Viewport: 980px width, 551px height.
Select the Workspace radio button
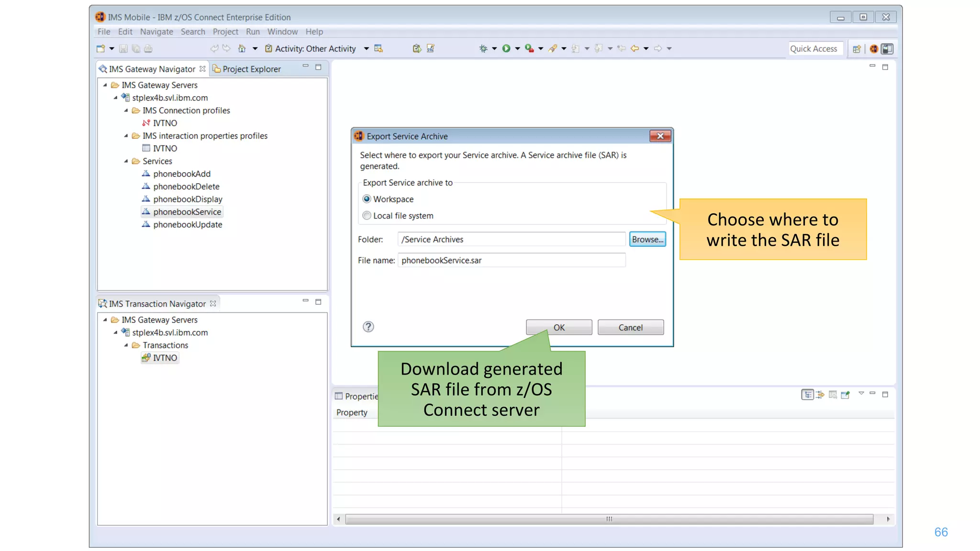coord(367,199)
